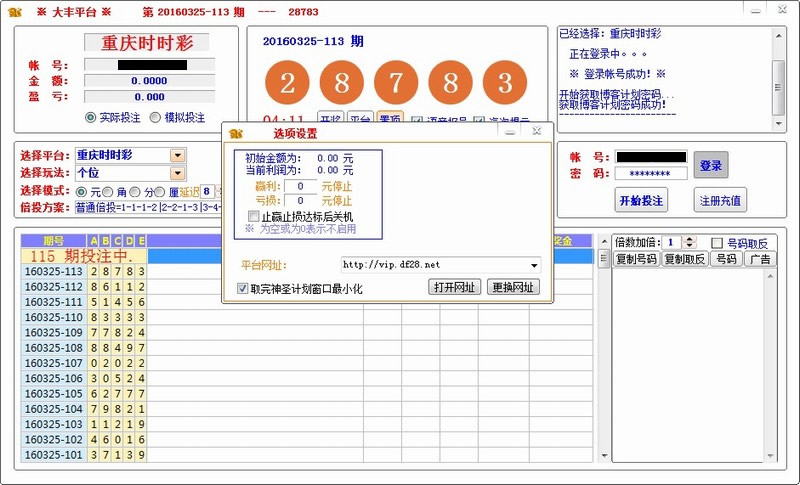This screenshot has width=800, height=485.
Task: Select row 160325-112 in results table
Action: point(306,287)
